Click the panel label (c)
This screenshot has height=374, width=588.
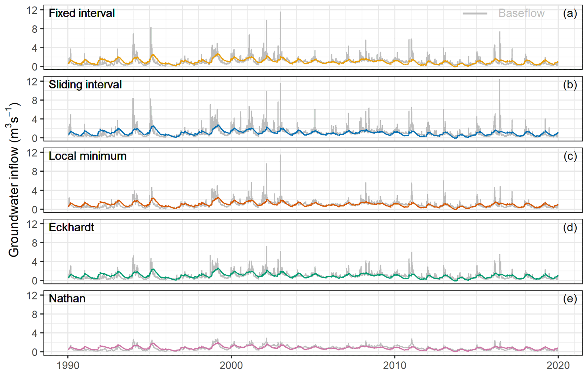point(570,156)
